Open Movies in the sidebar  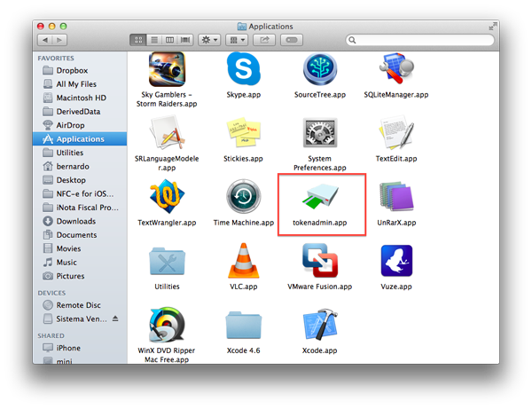(x=80, y=248)
